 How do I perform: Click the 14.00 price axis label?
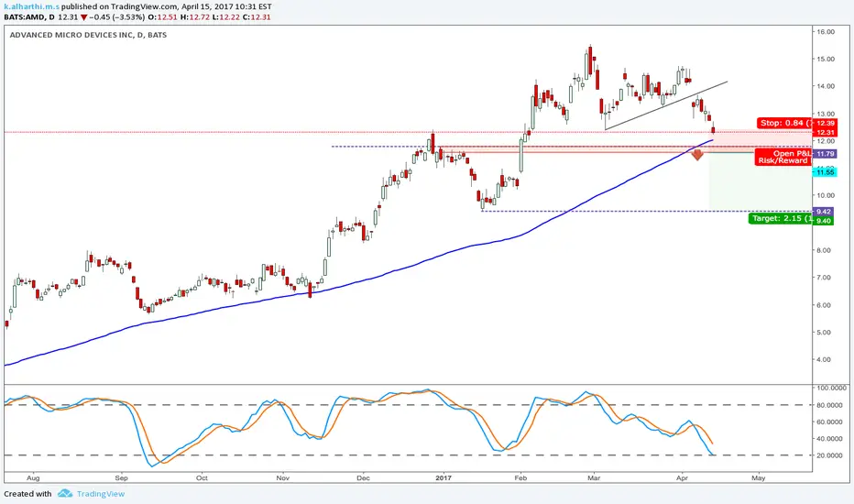coord(825,86)
